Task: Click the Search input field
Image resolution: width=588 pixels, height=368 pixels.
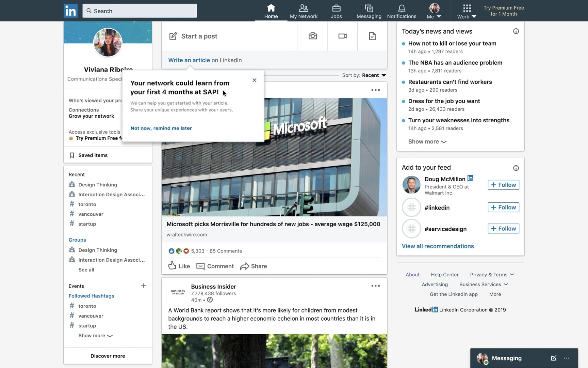Action: 140,11
